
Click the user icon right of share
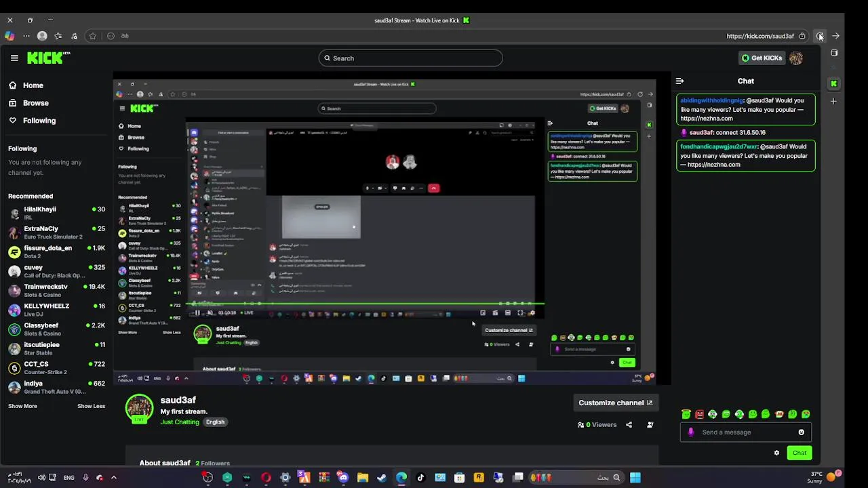tap(650, 425)
